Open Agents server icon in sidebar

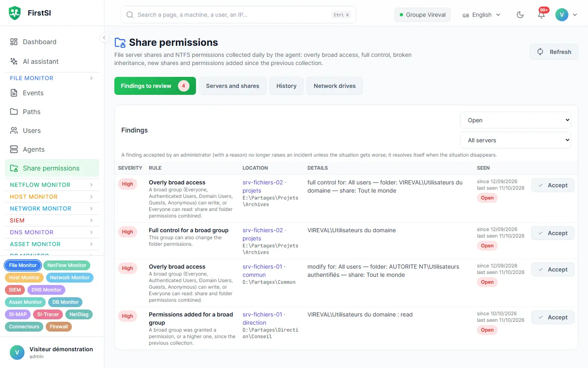[x=14, y=149]
